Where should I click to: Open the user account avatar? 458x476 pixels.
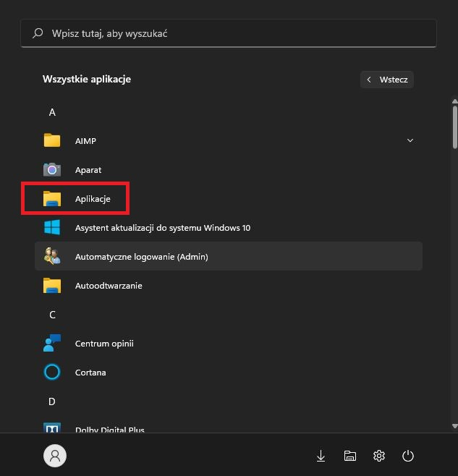coord(55,456)
